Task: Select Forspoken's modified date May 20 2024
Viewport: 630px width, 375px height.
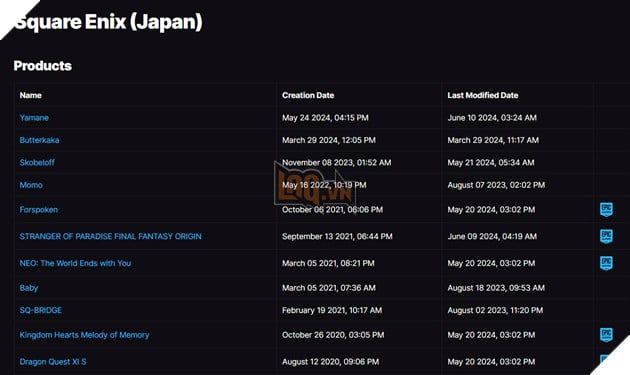Action: pos(491,210)
